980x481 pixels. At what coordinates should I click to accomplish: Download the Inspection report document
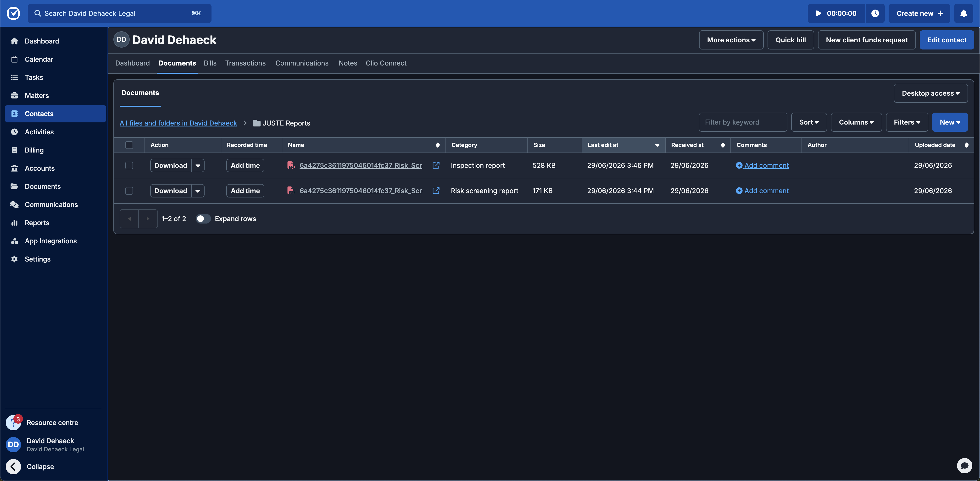click(x=171, y=165)
